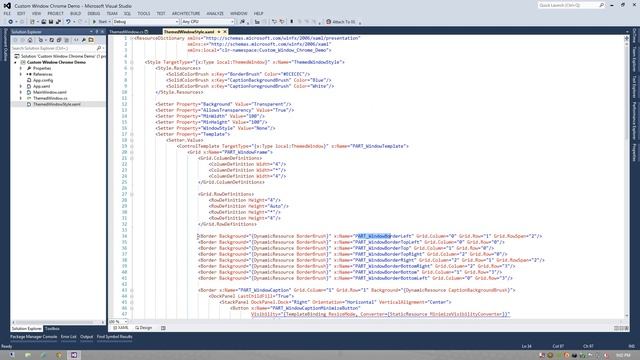Collapse the Grid.RowDefinitions region

click(131, 194)
